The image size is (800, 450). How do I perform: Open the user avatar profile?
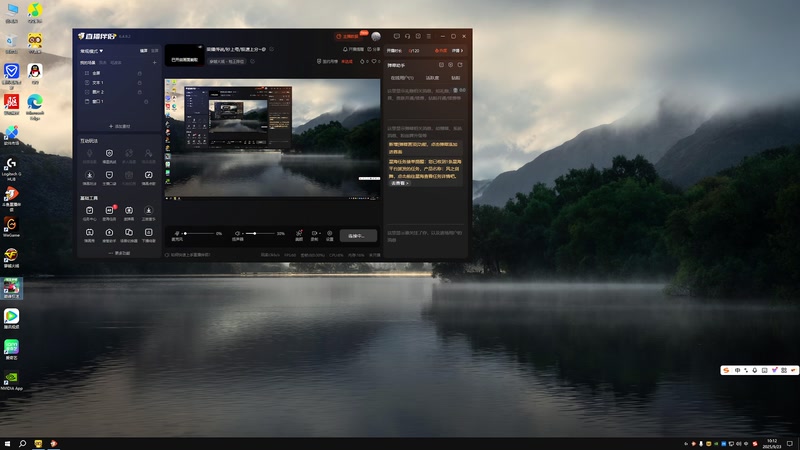coord(376,36)
